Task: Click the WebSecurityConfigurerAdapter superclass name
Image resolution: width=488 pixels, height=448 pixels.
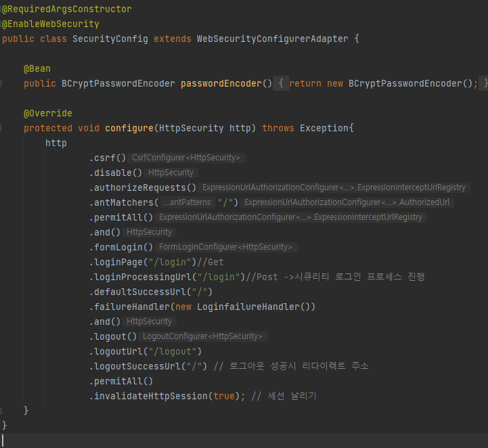Action: click(x=272, y=39)
